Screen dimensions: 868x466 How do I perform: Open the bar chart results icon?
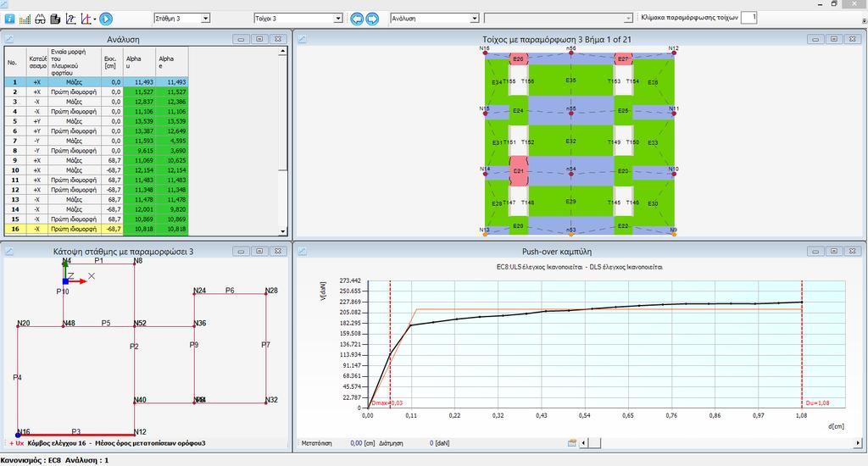pyautogui.click(x=25, y=19)
